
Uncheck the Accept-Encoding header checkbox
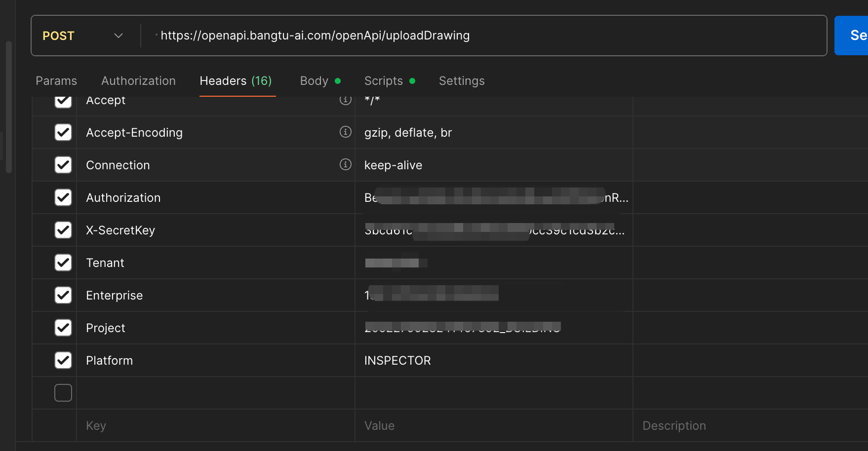[63, 132]
